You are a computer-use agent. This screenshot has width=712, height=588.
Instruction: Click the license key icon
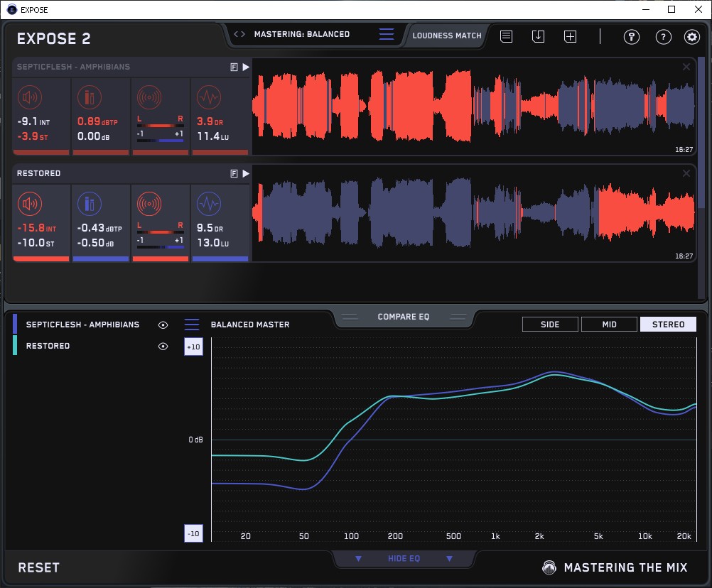(632, 37)
